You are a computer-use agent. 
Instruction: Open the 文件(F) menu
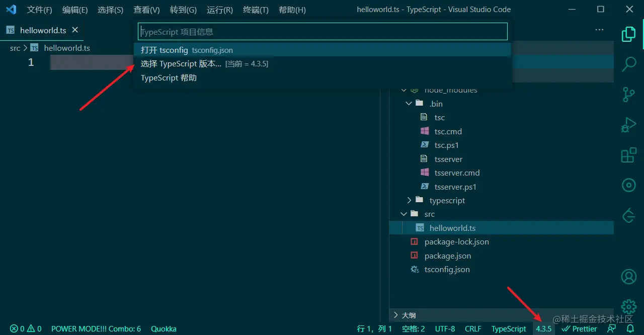pos(39,10)
